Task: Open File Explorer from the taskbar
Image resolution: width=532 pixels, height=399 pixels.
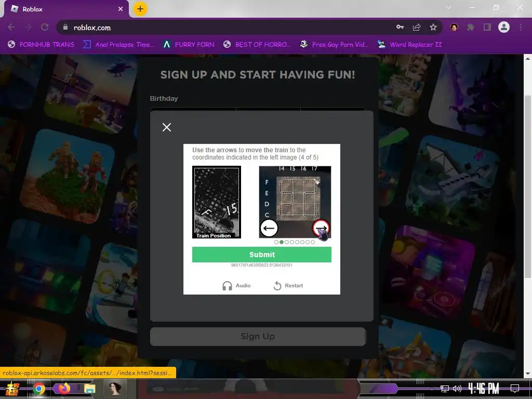Action: (x=89, y=389)
